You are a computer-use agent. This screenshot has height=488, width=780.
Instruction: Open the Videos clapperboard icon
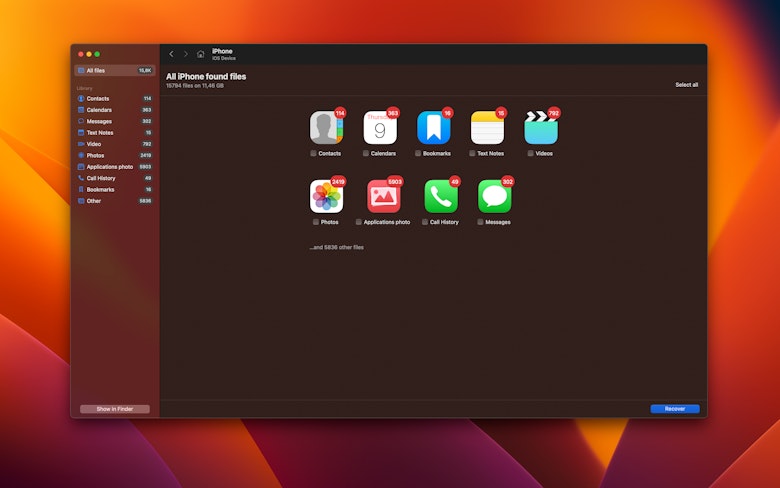coord(541,127)
